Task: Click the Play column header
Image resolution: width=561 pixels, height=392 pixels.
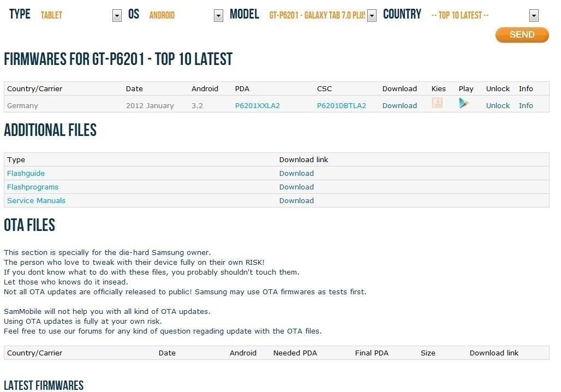Action: [x=466, y=89]
